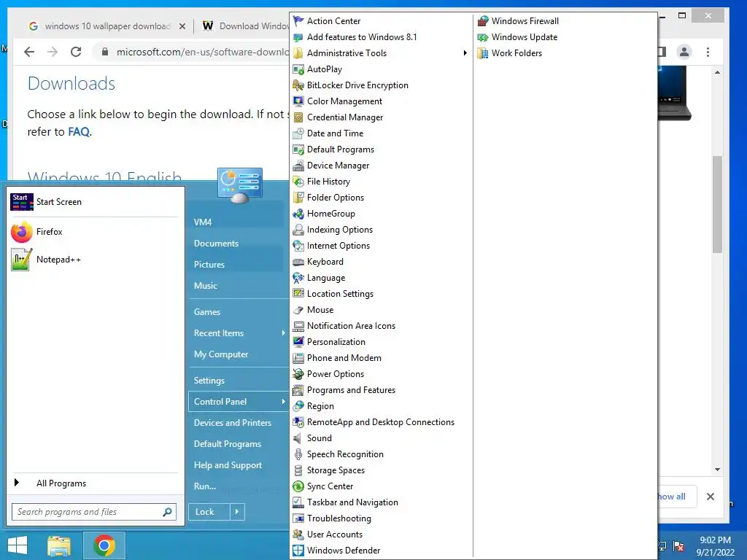The image size is (747, 560).
Task: Click the user picture atop Start menu
Action: click(x=239, y=186)
